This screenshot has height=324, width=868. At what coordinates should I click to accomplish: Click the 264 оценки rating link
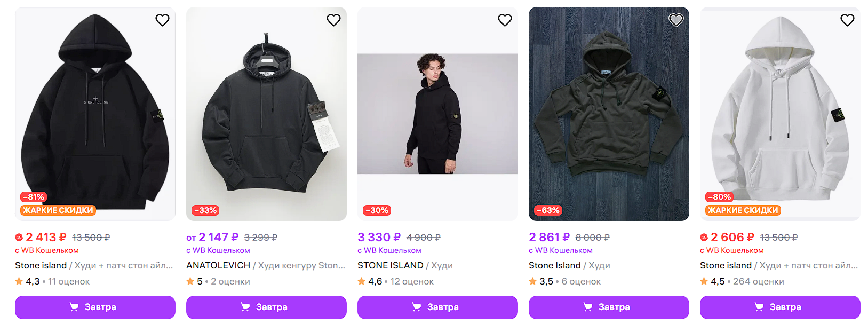pyautogui.click(x=758, y=281)
